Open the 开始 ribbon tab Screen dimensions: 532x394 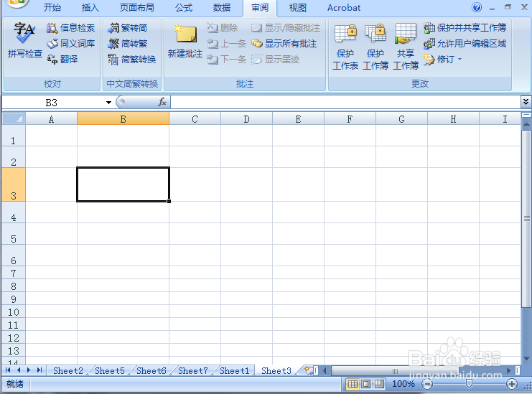52,7
